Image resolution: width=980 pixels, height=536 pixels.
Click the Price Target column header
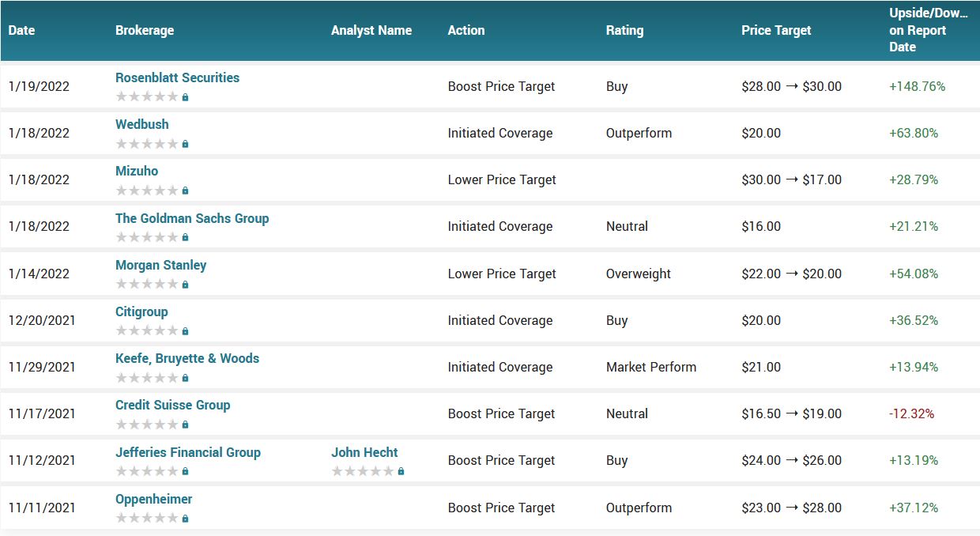click(776, 30)
